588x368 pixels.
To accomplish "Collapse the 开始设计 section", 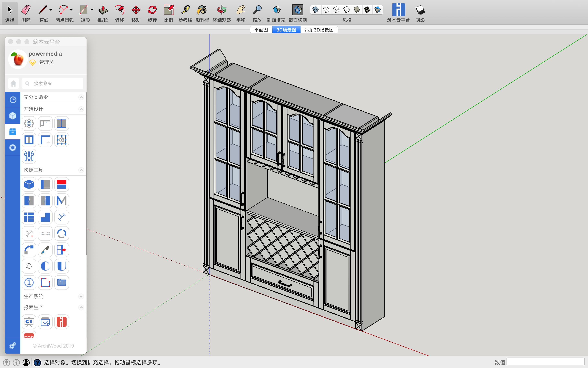I will coord(81,109).
